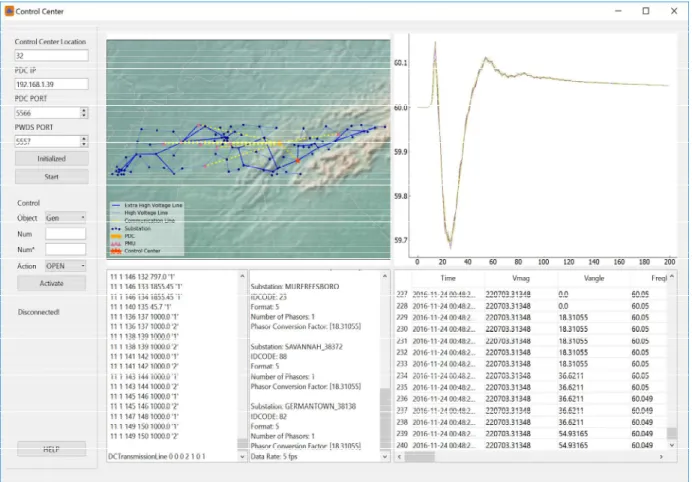
Task: Click the Data Rate: 5 fps text
Action: [x=274, y=456]
